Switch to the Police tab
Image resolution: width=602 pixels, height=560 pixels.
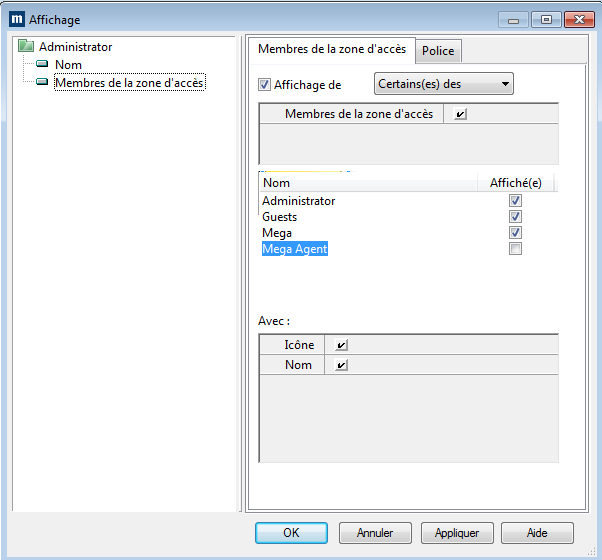pos(438,51)
